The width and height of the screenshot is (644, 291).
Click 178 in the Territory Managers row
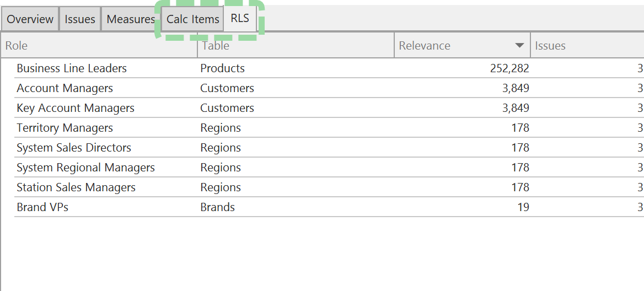click(x=520, y=128)
